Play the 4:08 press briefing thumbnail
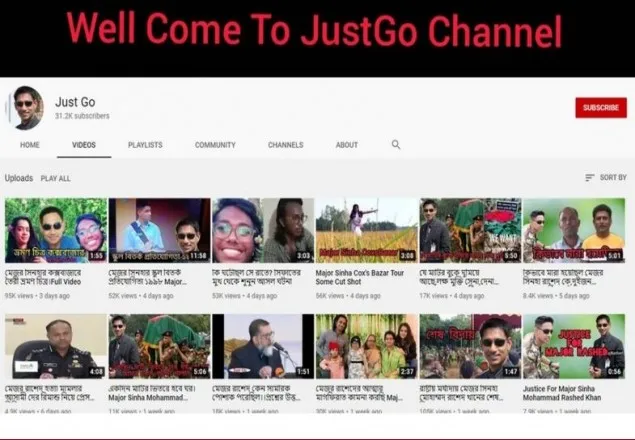 [x=56, y=346]
